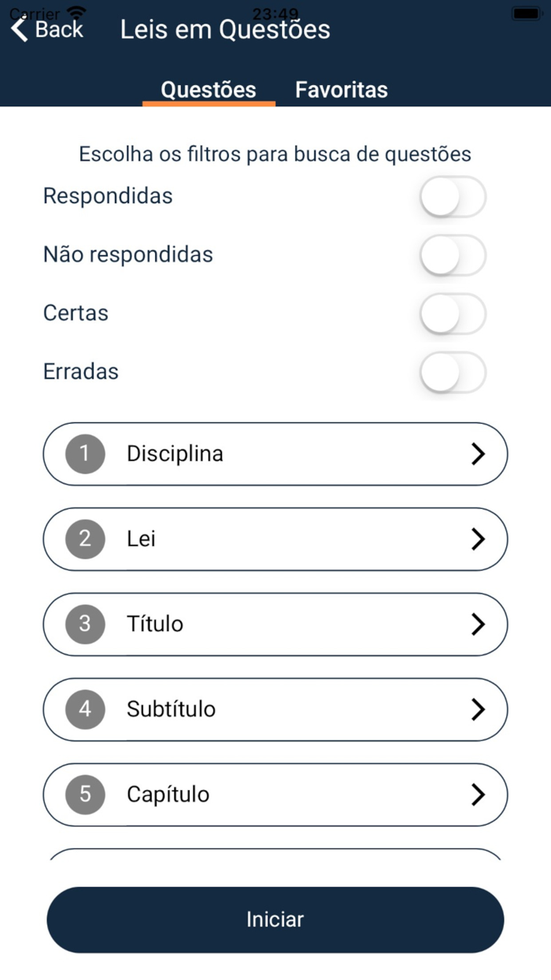The image size is (551, 980).
Task: Click the numbered circle 5 beside Capítulo
Action: (83, 794)
